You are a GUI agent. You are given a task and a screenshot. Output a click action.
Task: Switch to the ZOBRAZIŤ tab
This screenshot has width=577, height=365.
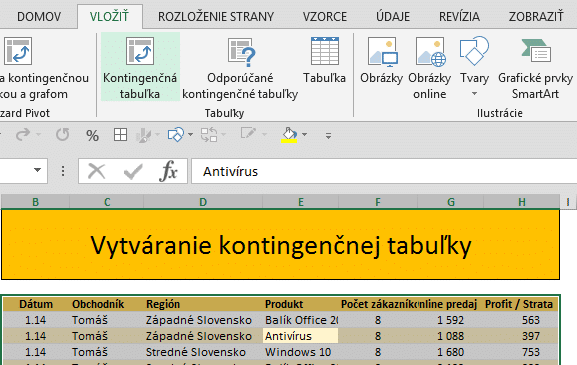point(536,17)
